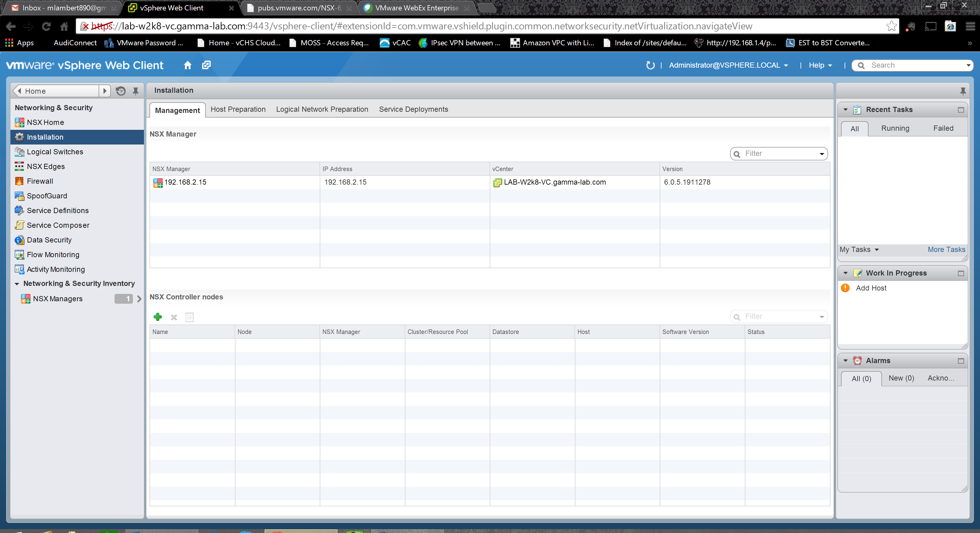This screenshot has width=980, height=533.
Task: Pin the right-side tasks panel
Action: point(963,91)
